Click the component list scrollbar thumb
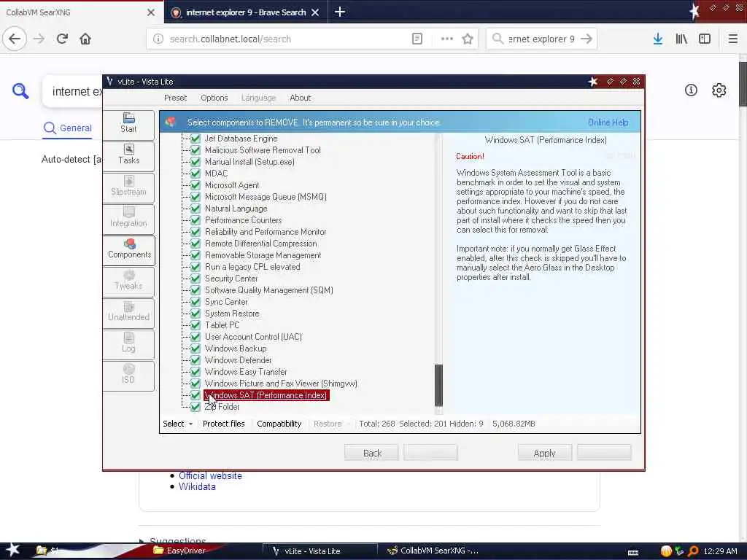This screenshot has height=560, width=747. coord(438,385)
